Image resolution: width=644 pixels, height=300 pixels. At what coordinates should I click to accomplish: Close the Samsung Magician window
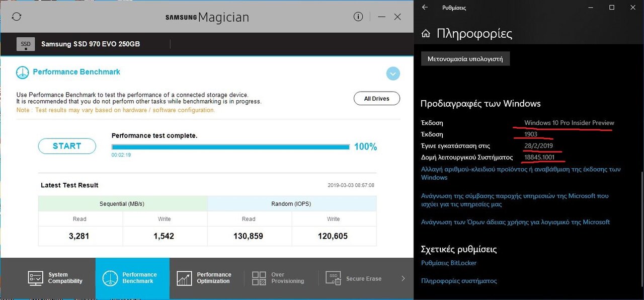[x=397, y=17]
